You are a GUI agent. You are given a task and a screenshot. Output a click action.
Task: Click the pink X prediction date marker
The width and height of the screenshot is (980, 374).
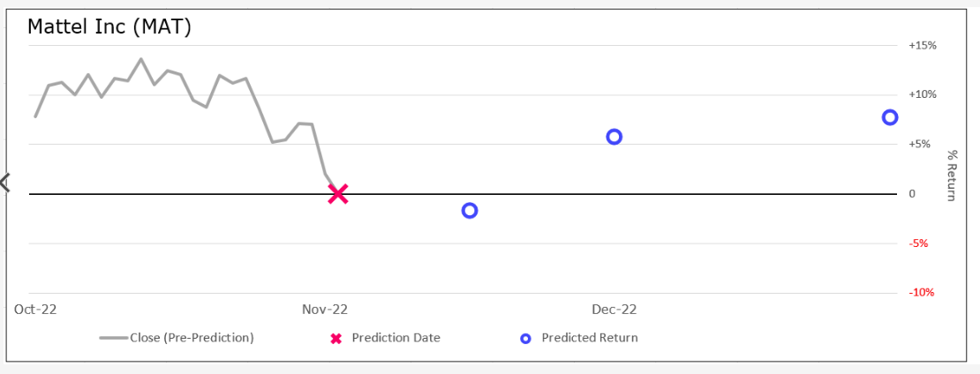click(x=337, y=194)
